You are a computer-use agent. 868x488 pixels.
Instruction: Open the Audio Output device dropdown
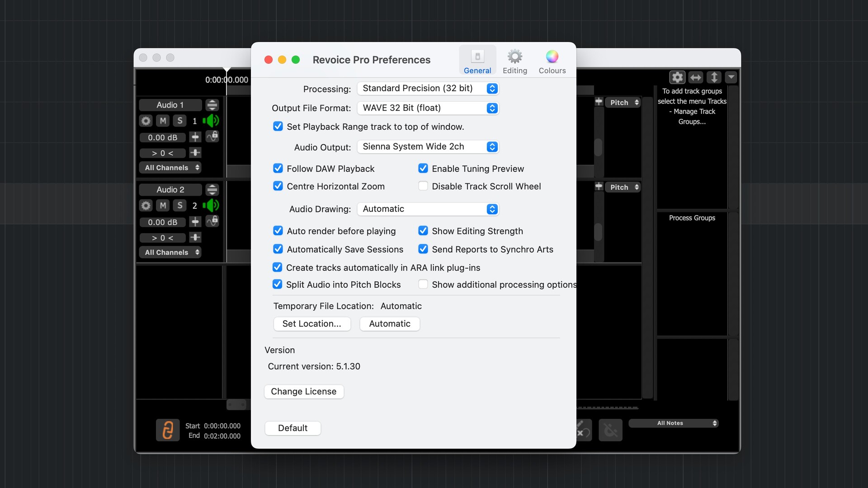tap(428, 147)
